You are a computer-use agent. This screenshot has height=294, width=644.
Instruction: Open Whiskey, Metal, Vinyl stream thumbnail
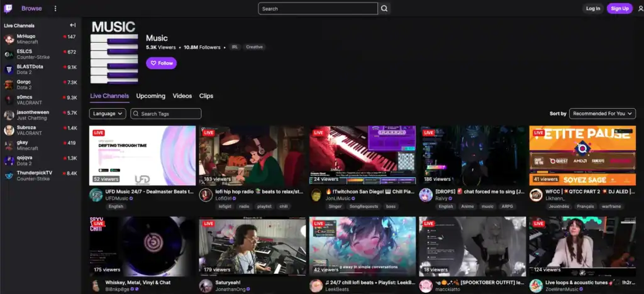143,246
